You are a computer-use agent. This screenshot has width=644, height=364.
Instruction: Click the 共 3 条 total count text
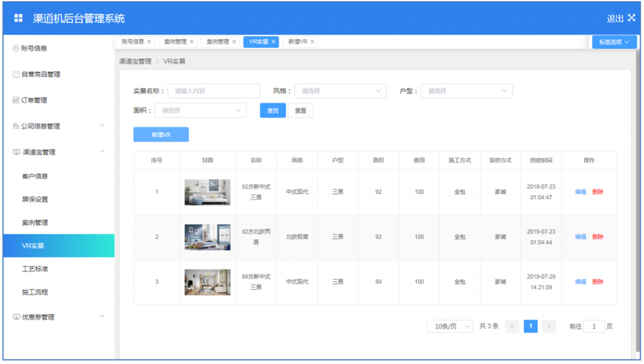(489, 326)
